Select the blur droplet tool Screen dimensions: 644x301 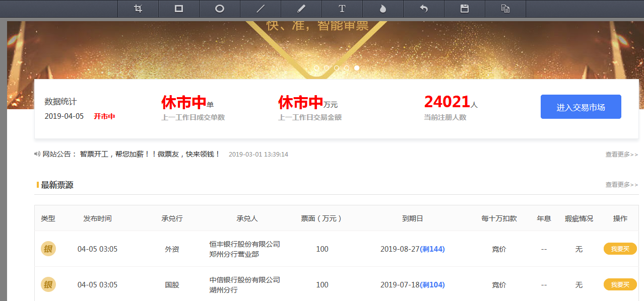[x=383, y=9]
